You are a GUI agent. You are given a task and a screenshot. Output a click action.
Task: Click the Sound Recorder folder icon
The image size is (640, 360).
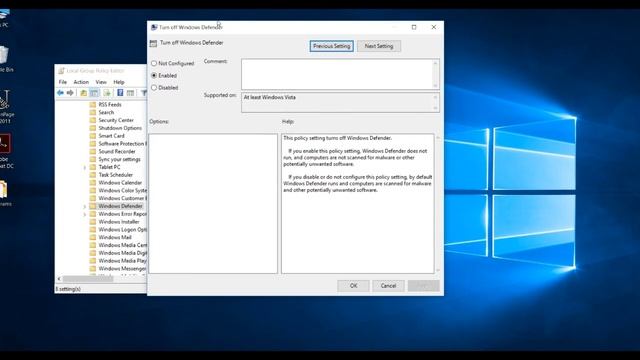[93, 151]
